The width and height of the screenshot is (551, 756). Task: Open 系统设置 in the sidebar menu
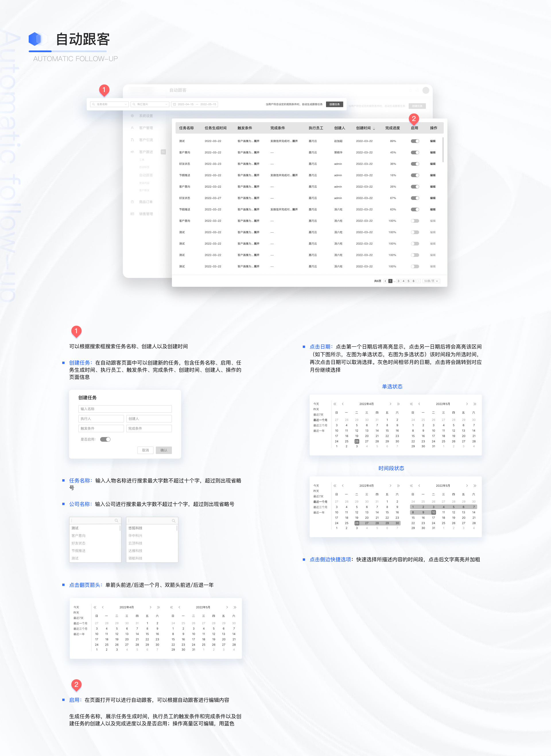click(x=146, y=116)
